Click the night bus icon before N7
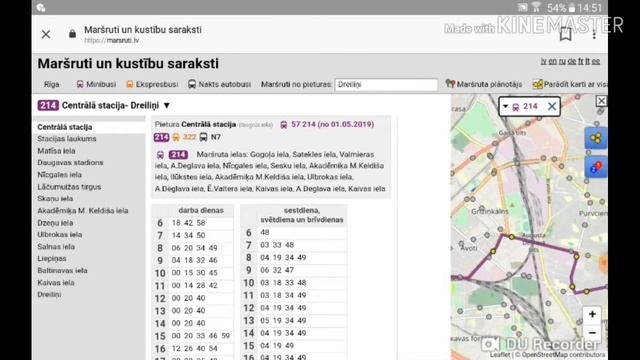The height and width of the screenshot is (360, 640). pos(203,137)
